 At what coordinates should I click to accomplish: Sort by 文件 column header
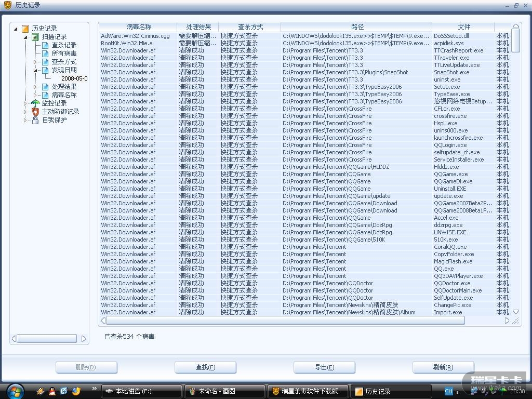click(463, 27)
